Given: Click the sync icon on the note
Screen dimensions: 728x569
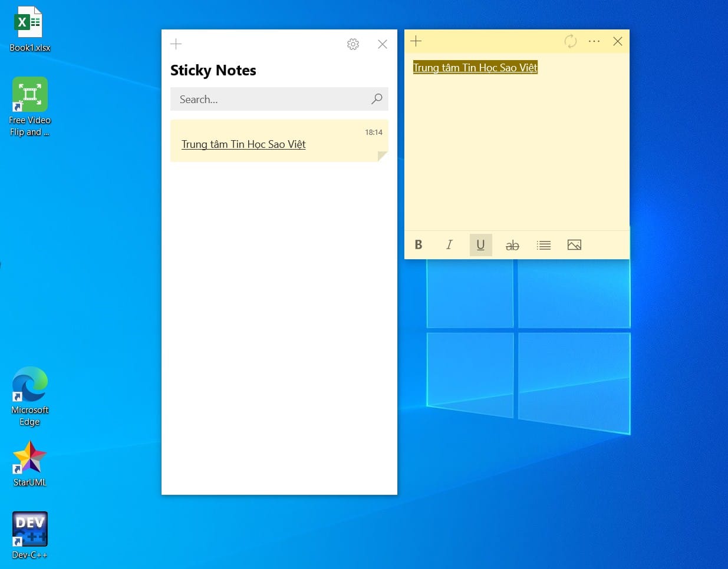Looking at the screenshot, I should coord(570,41).
